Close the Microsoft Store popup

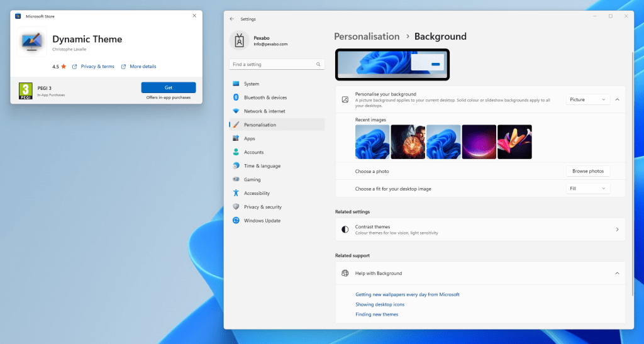pos(194,16)
